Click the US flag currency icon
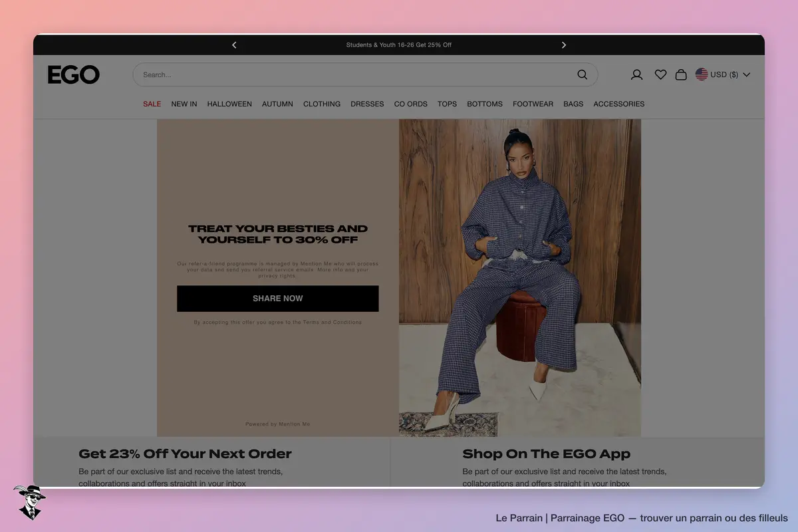Image resolution: width=798 pixels, height=532 pixels. pos(702,74)
